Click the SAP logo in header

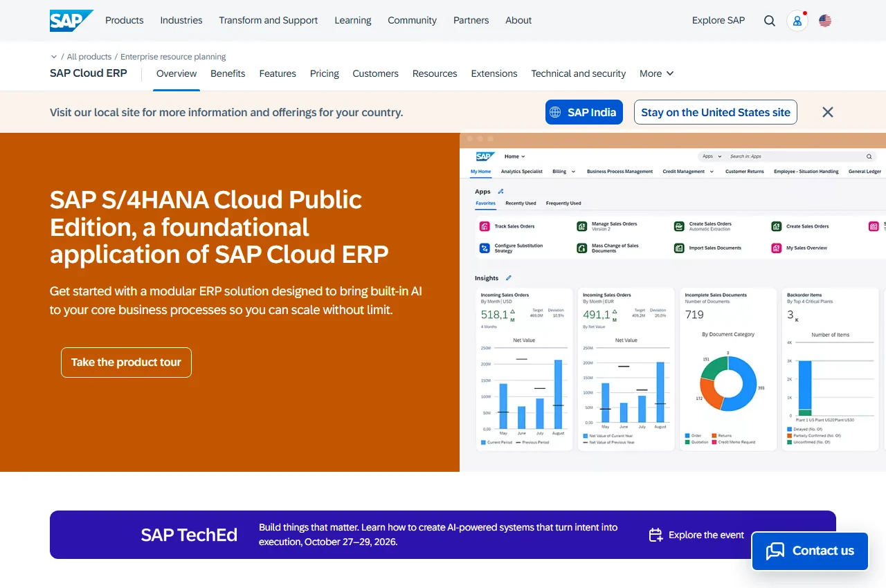[x=71, y=21]
